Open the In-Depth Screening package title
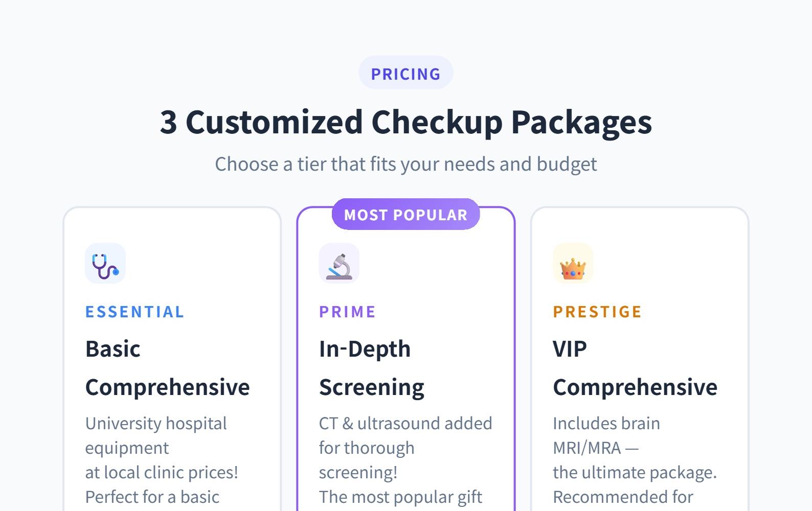The width and height of the screenshot is (812, 511). pyautogui.click(x=371, y=368)
